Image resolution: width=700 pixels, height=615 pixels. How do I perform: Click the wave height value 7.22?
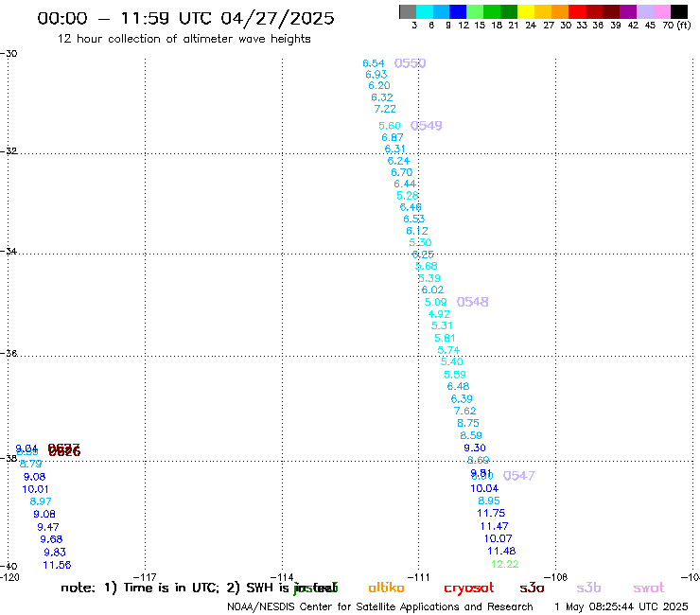385,109
